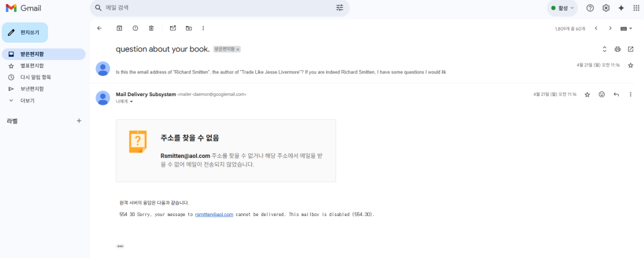Open search filter options icon

[x=339, y=8]
